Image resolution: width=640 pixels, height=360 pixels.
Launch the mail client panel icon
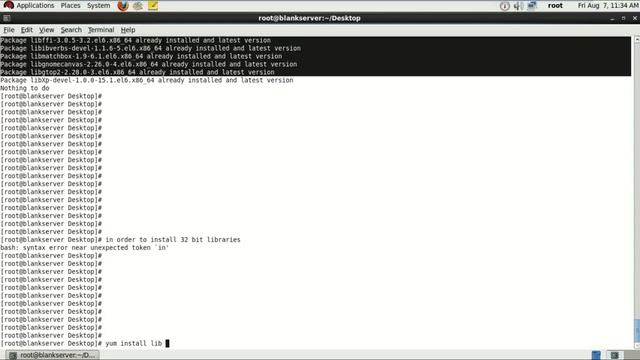click(138, 6)
